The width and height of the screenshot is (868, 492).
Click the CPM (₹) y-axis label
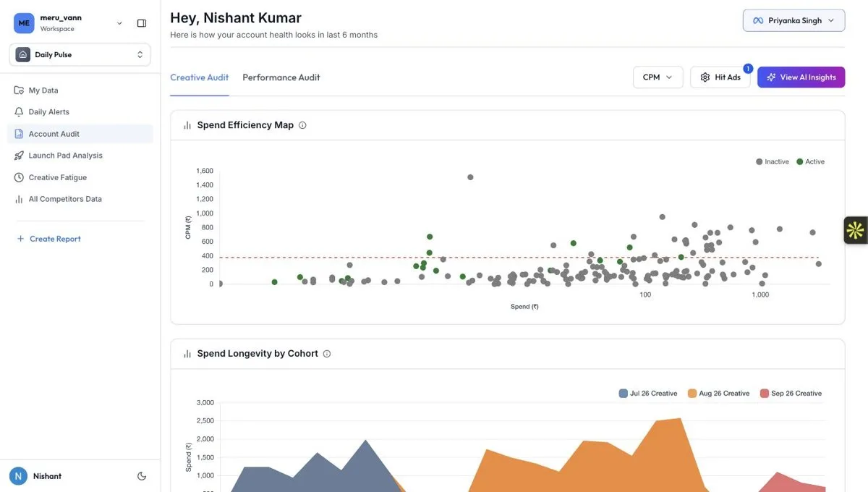188,227
